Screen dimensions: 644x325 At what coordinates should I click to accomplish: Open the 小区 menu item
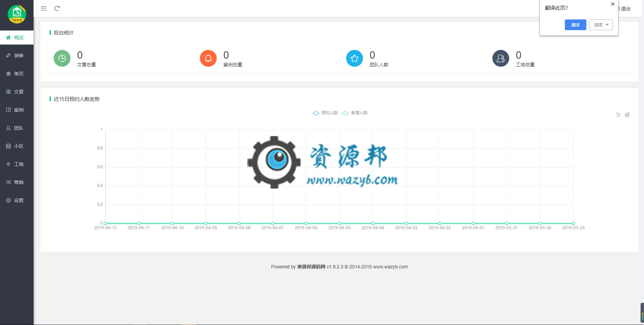click(17, 146)
